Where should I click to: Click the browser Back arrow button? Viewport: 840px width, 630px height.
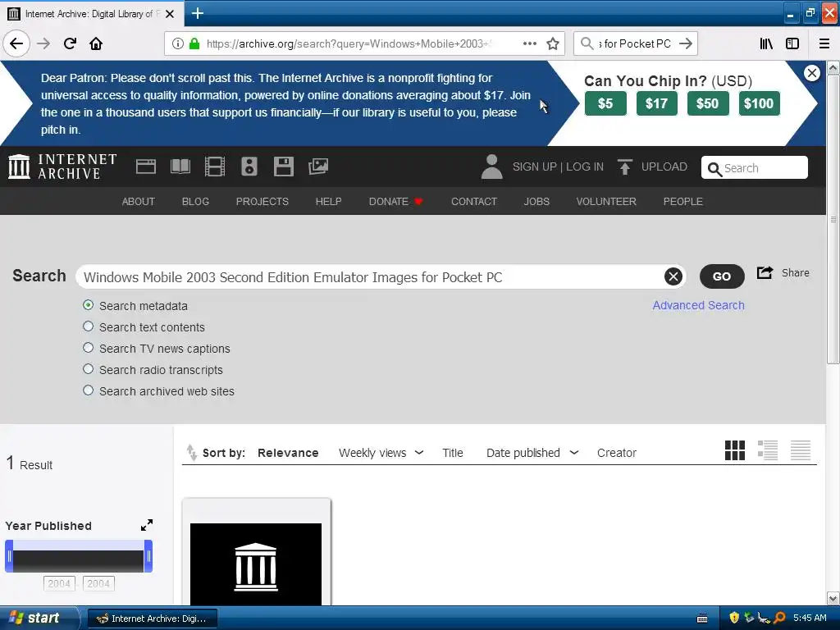[x=16, y=43]
